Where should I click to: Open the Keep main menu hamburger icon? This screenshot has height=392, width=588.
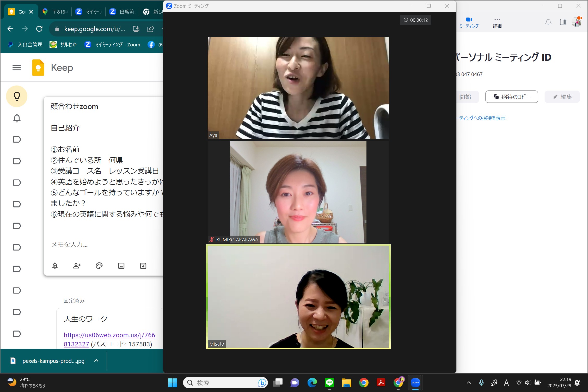tap(17, 68)
